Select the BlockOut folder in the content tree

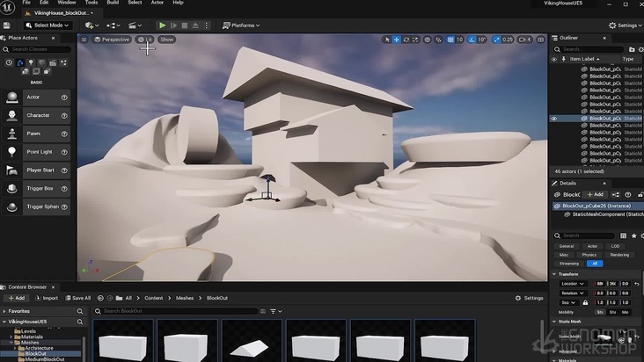(35, 353)
